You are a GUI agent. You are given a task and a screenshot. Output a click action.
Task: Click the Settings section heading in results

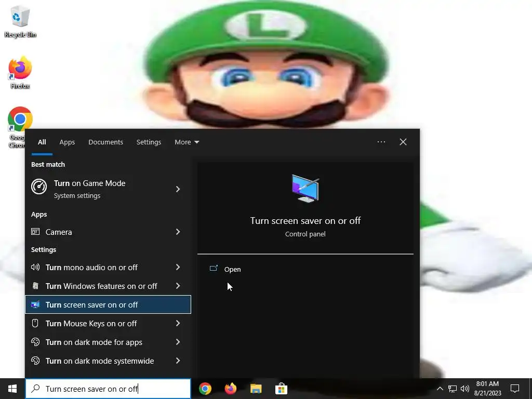44,250
